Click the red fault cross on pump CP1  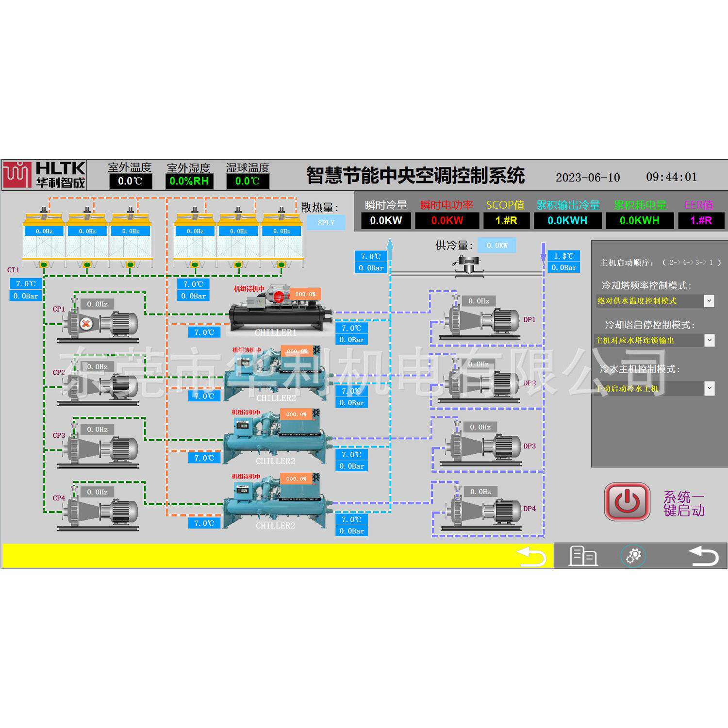(x=86, y=324)
